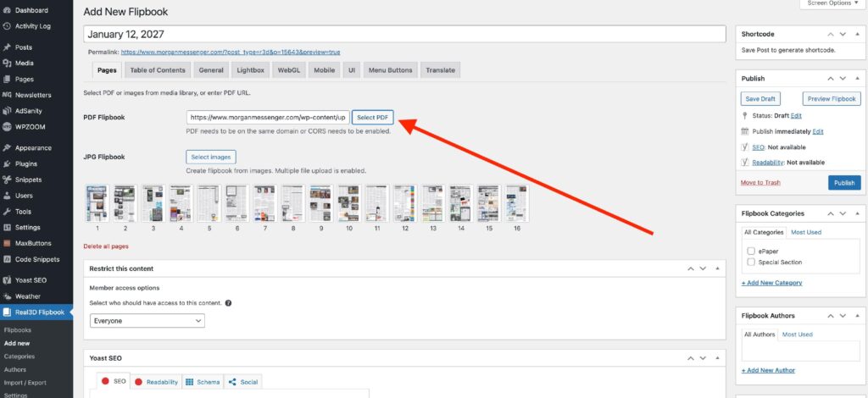The height and width of the screenshot is (398, 868).
Task: Click the Appearance brush icon
Action: pos(8,147)
